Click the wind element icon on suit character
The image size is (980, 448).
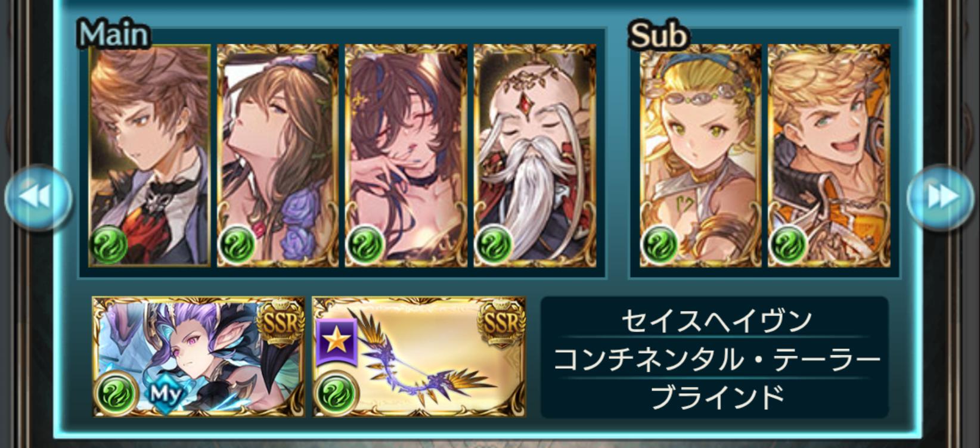(x=109, y=244)
